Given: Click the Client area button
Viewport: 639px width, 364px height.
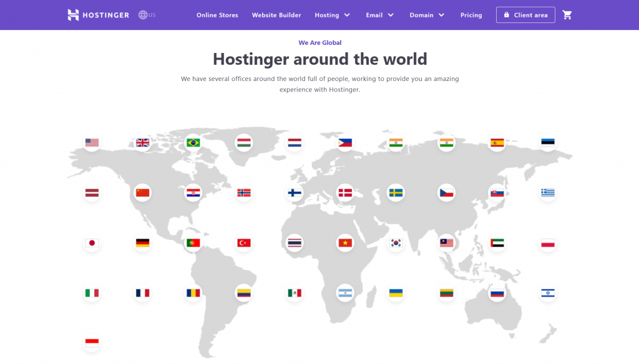Looking at the screenshot, I should (525, 15).
